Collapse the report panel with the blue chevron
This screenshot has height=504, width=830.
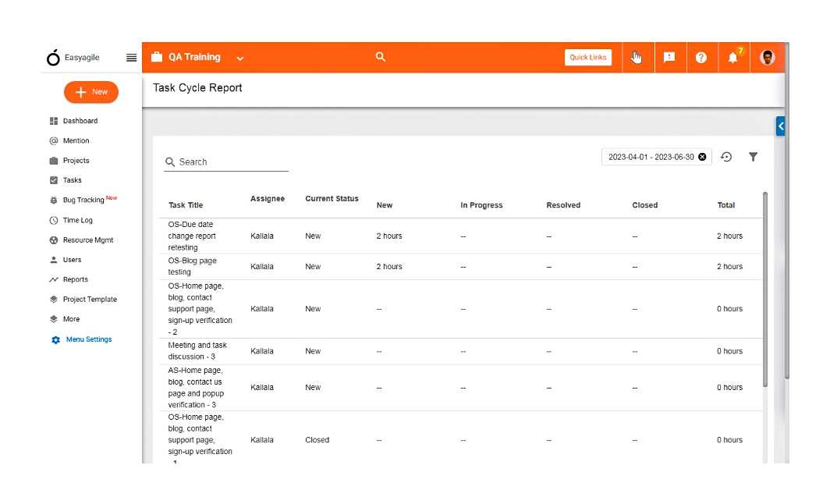(x=780, y=126)
